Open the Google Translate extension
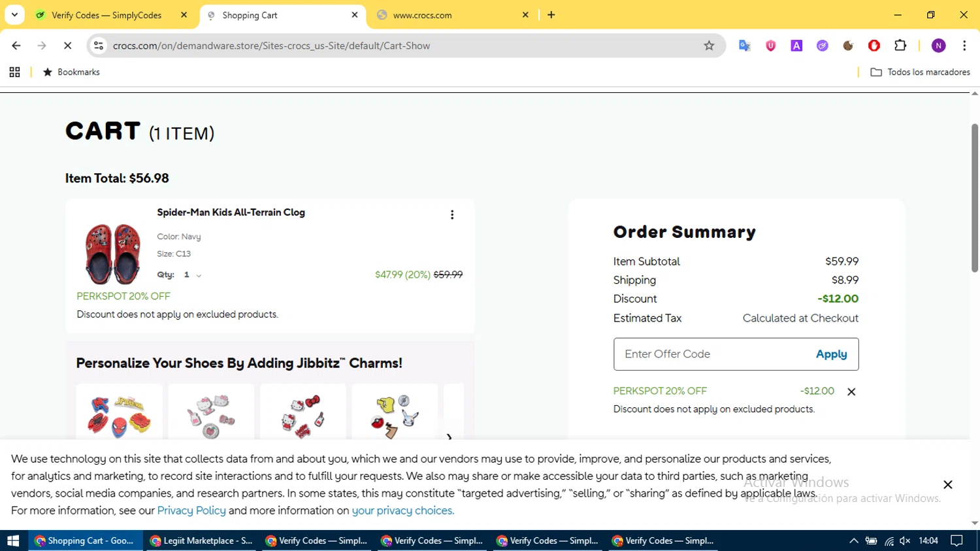 point(745,46)
